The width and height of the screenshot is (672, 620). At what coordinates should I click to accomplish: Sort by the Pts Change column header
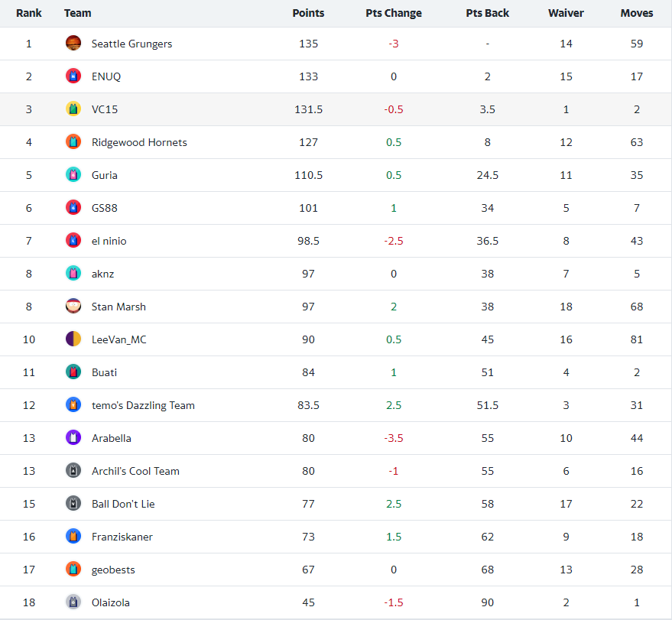(x=394, y=13)
